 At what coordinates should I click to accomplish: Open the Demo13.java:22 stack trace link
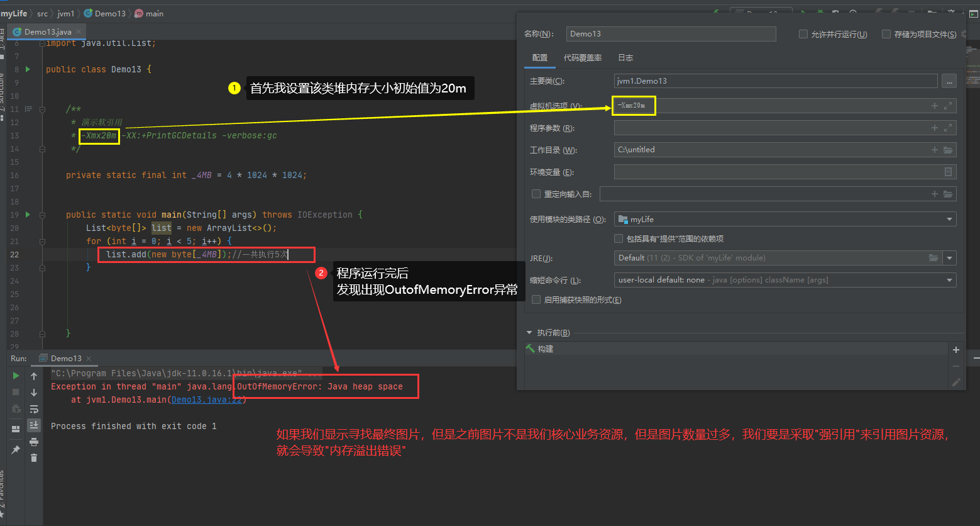(207, 400)
